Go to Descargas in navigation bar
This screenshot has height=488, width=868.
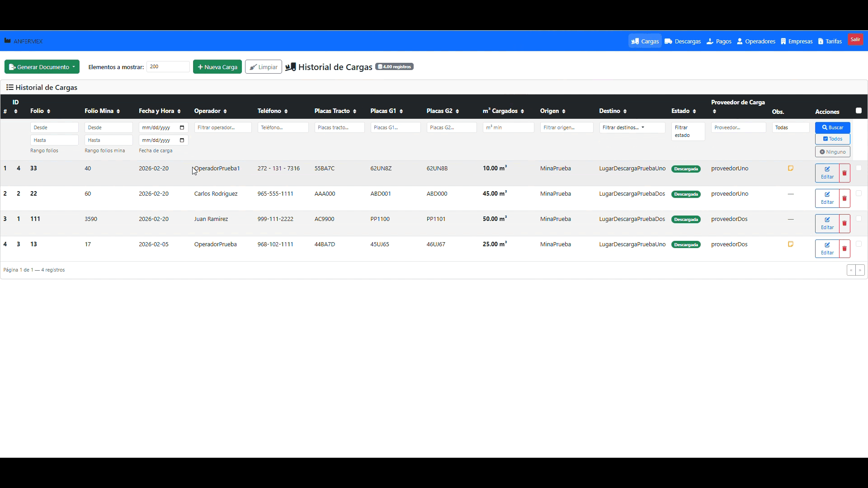click(683, 41)
